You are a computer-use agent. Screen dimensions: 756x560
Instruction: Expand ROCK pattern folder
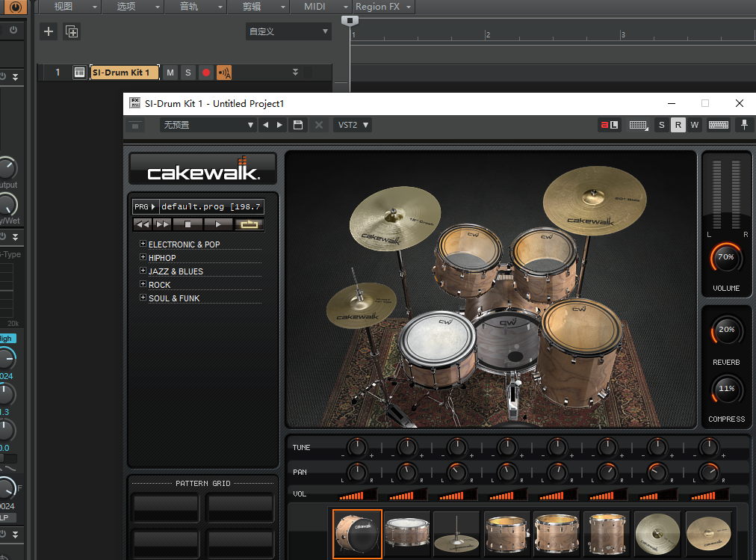click(143, 284)
